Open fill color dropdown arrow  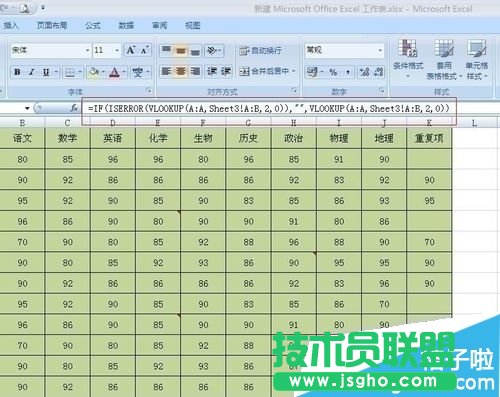click(103, 72)
